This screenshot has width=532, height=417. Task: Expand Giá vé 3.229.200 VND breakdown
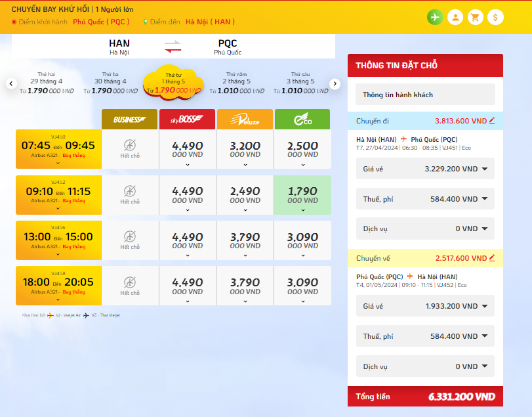tap(425, 169)
